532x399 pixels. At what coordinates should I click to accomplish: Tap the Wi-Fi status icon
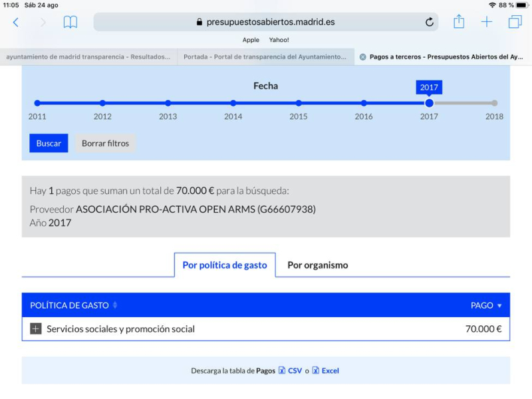492,5
